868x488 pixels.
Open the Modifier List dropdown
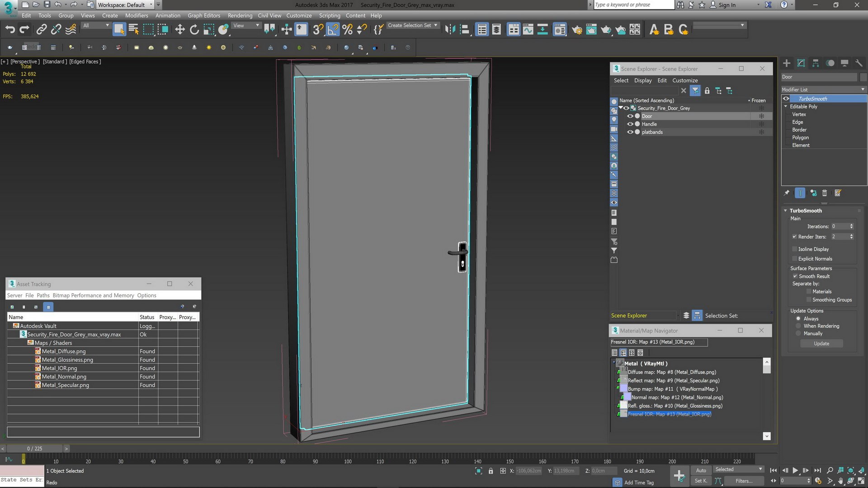coord(824,89)
